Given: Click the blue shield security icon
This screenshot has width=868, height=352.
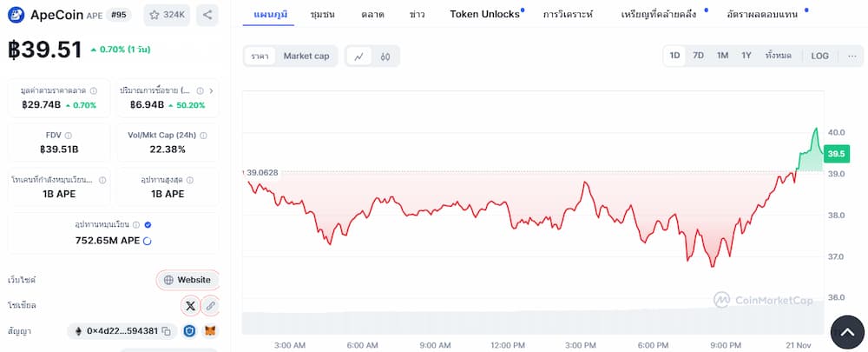Looking at the screenshot, I should [x=190, y=331].
